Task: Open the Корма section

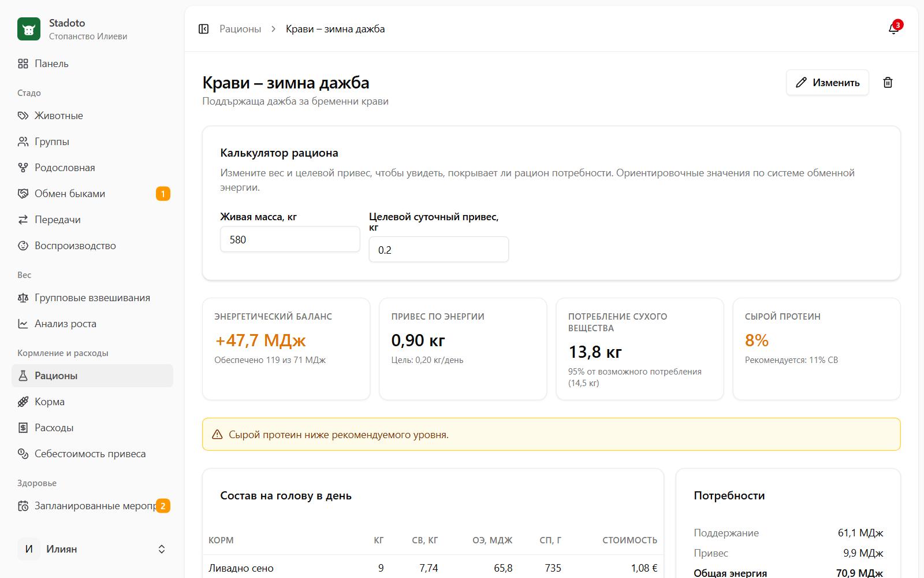Action: [x=92, y=402]
